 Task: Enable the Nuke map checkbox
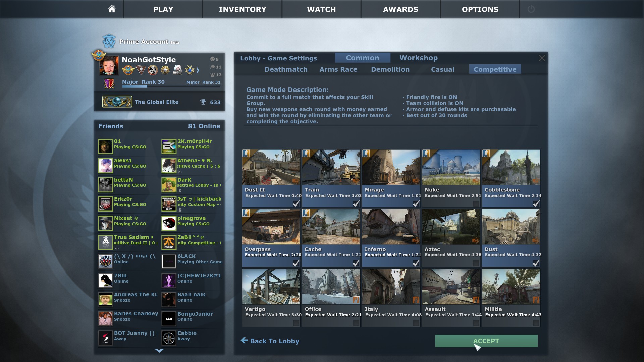[x=476, y=203]
